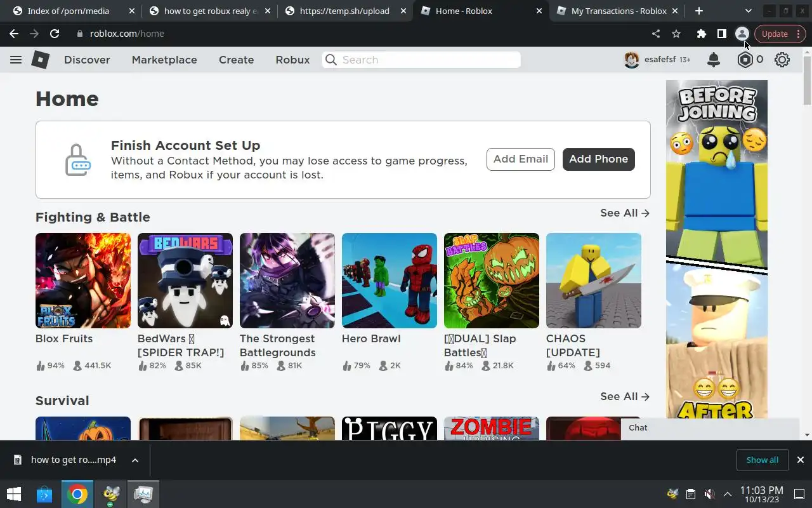Open the Zombie Uprising thumbnail

(492, 428)
